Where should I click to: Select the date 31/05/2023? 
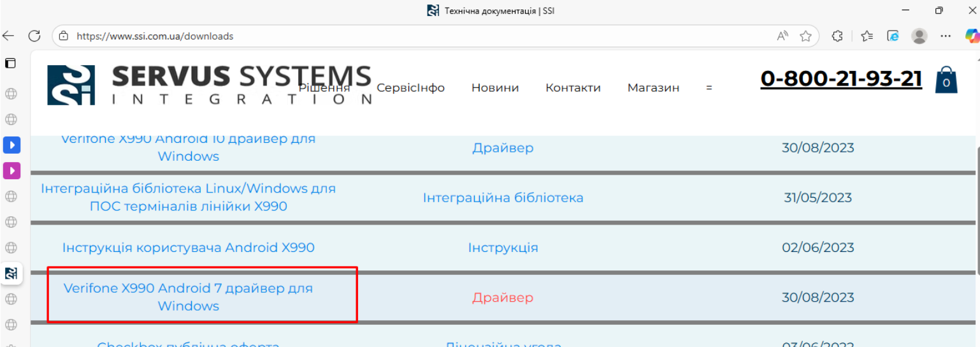818,198
